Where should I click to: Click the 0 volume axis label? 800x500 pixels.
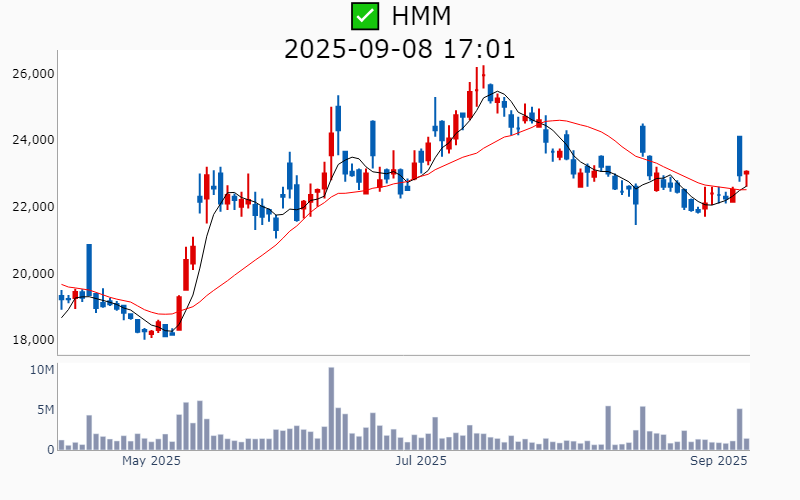pyautogui.click(x=51, y=450)
